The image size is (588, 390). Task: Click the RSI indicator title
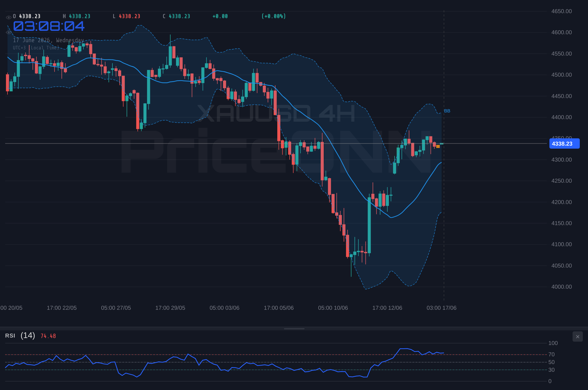[10, 336]
